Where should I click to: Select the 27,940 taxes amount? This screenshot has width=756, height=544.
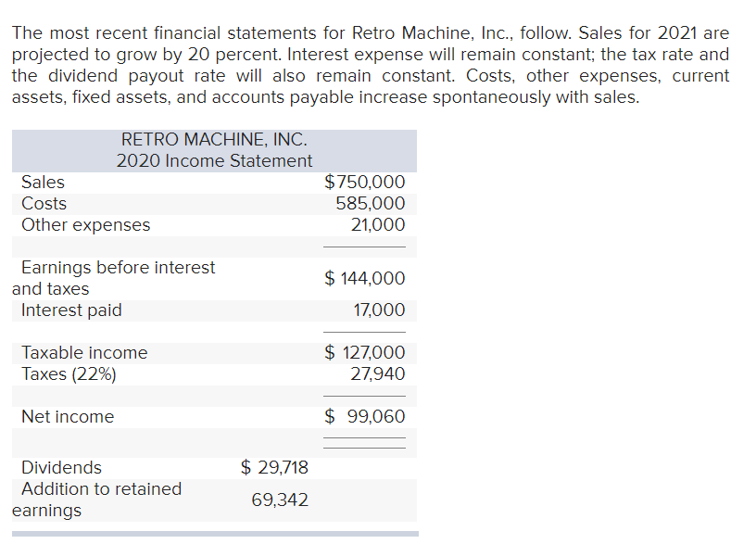point(377,373)
